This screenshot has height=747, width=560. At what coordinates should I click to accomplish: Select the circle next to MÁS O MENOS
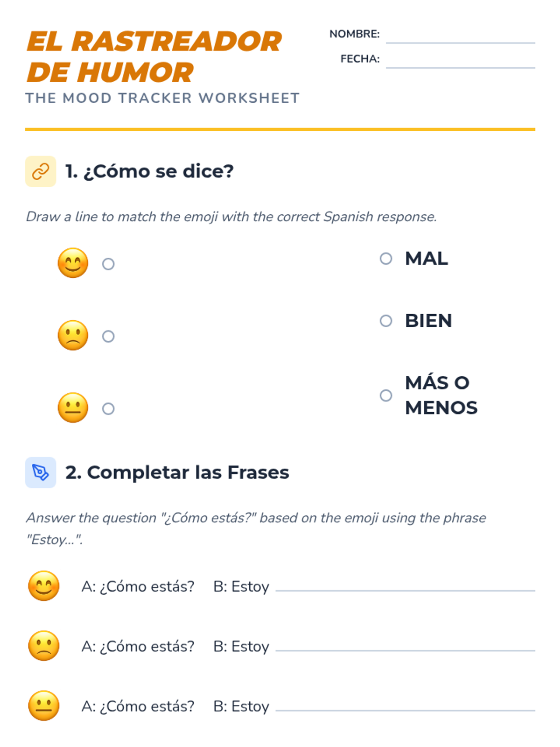click(x=386, y=395)
